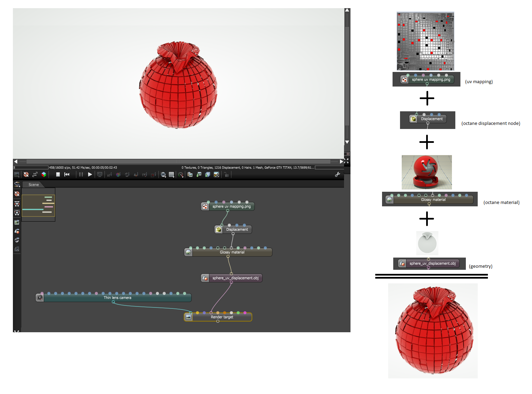Toggle mesh preview eye icon in sidebar

click(x=17, y=231)
